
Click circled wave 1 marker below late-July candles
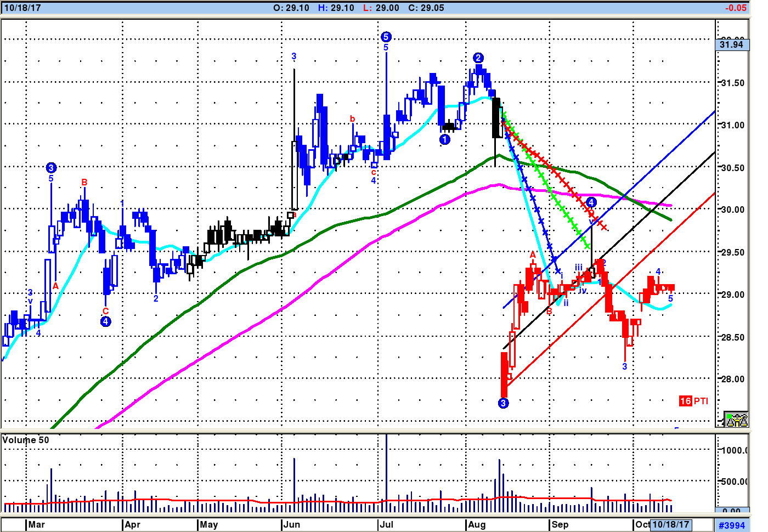click(445, 139)
